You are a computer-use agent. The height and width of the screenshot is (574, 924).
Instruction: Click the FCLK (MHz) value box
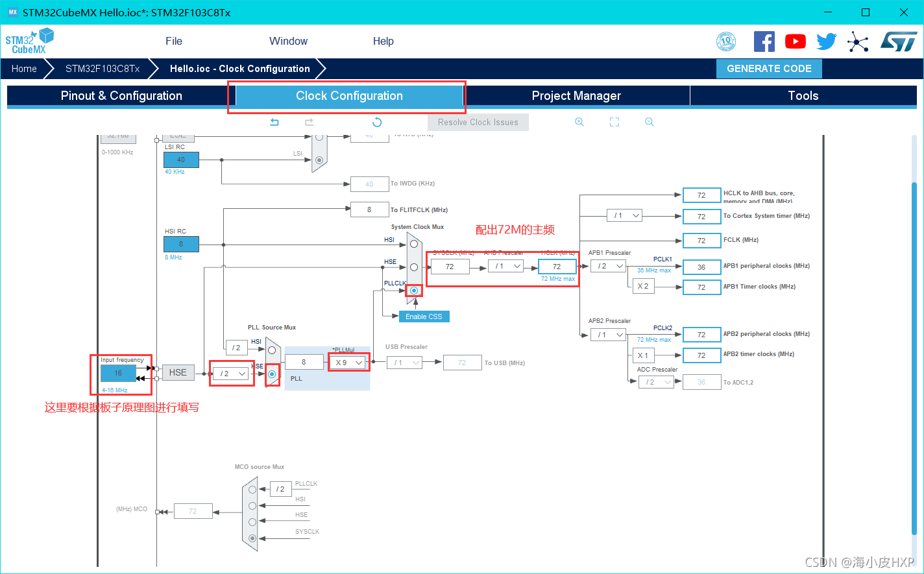[701, 240]
